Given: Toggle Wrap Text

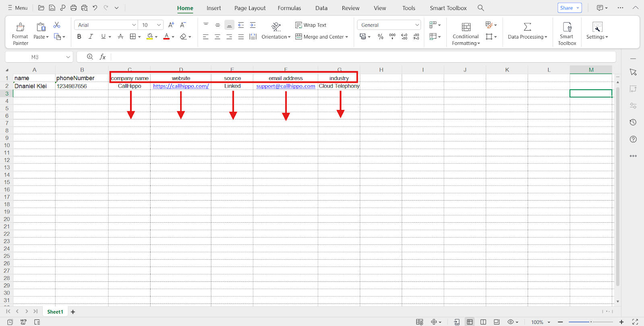Looking at the screenshot, I should tap(311, 25).
